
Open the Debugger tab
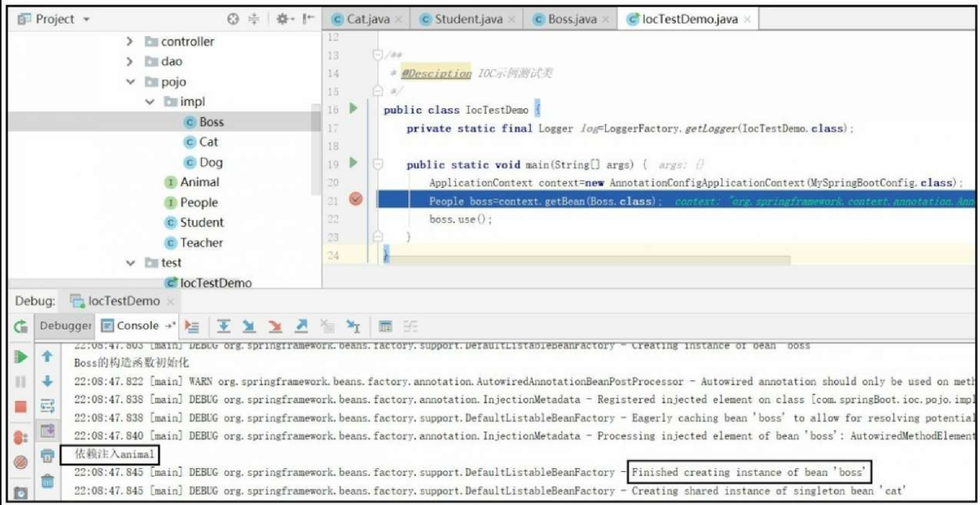coord(65,326)
